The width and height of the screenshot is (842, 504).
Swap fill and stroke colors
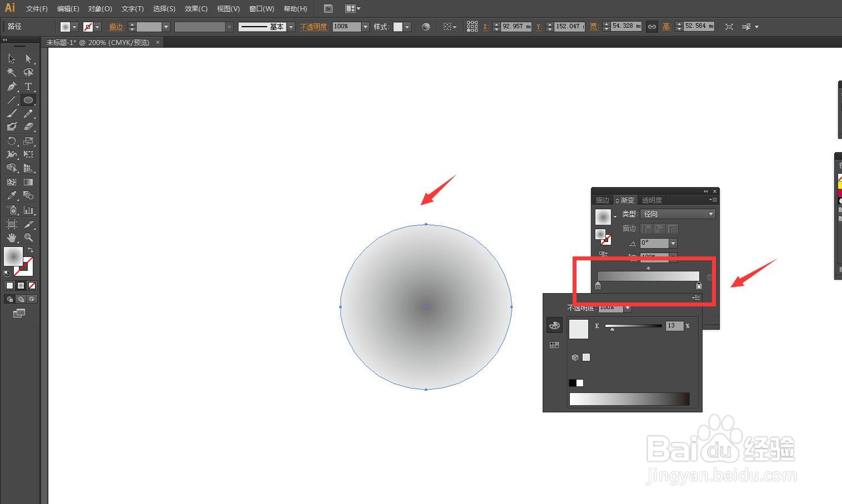coord(31,250)
